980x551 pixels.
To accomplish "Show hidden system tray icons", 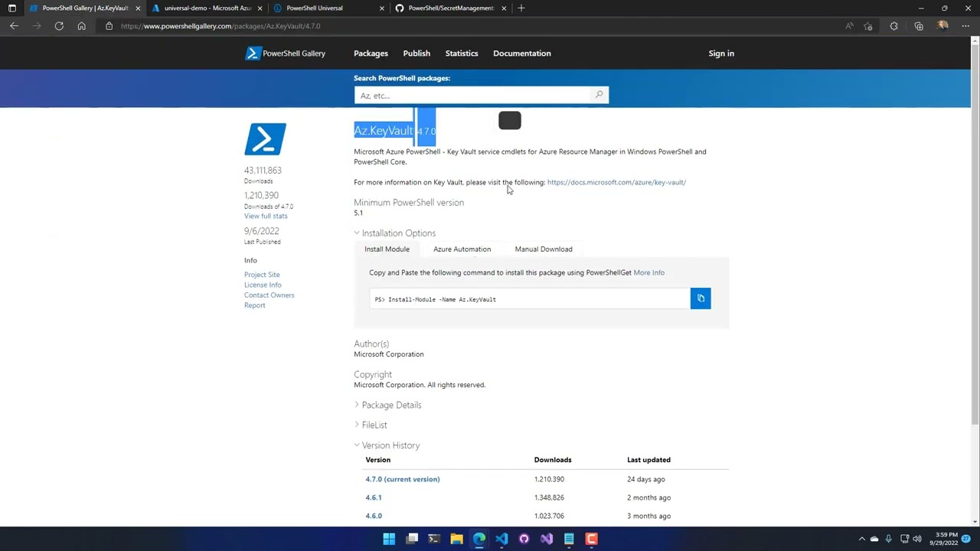I will (861, 539).
